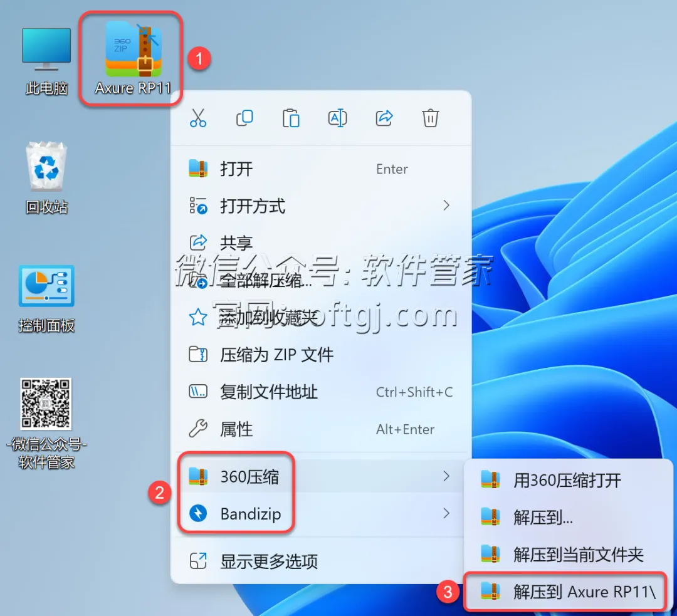Click the Ctrl+Shift+C shortcut text
677x616 pixels.
[414, 392]
